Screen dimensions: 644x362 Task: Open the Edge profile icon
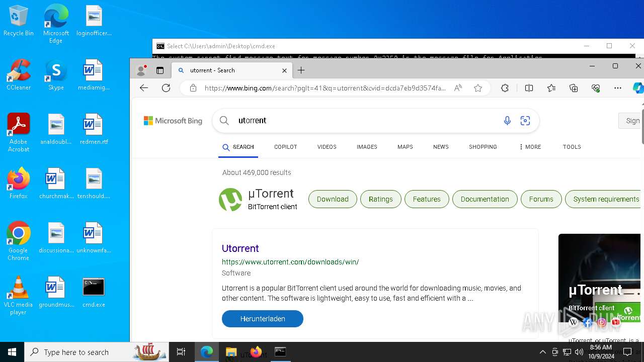[141, 70]
